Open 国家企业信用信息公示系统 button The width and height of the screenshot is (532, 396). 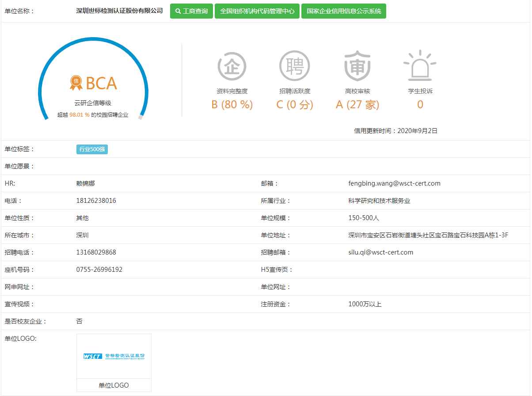[343, 11]
